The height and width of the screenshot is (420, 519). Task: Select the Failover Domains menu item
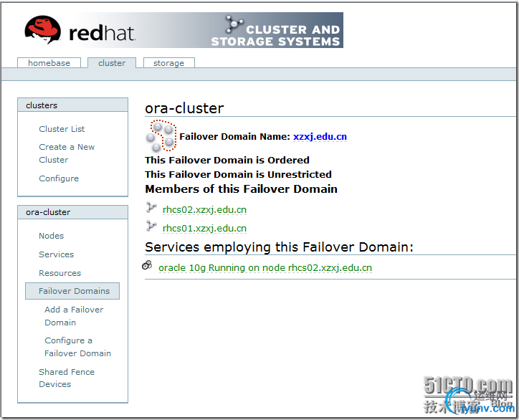72,291
